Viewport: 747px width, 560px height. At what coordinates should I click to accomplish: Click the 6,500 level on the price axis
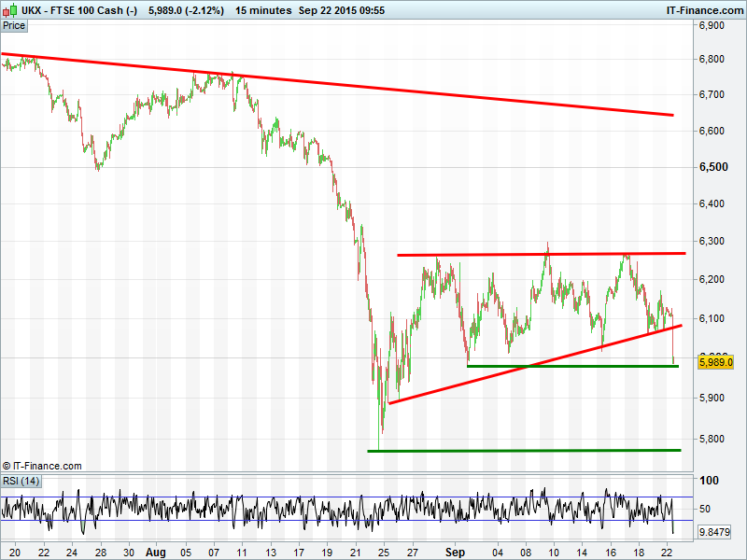[713, 167]
